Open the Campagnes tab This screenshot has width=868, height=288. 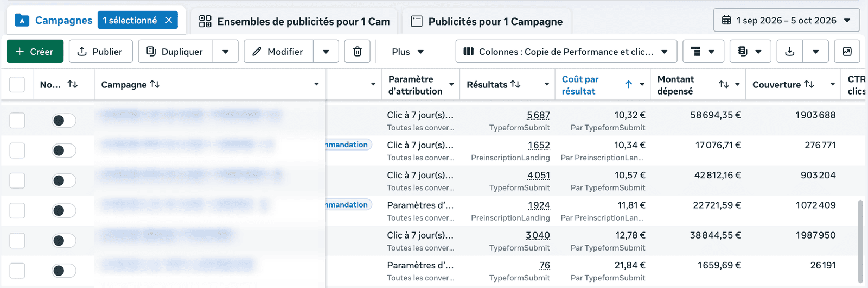[63, 20]
